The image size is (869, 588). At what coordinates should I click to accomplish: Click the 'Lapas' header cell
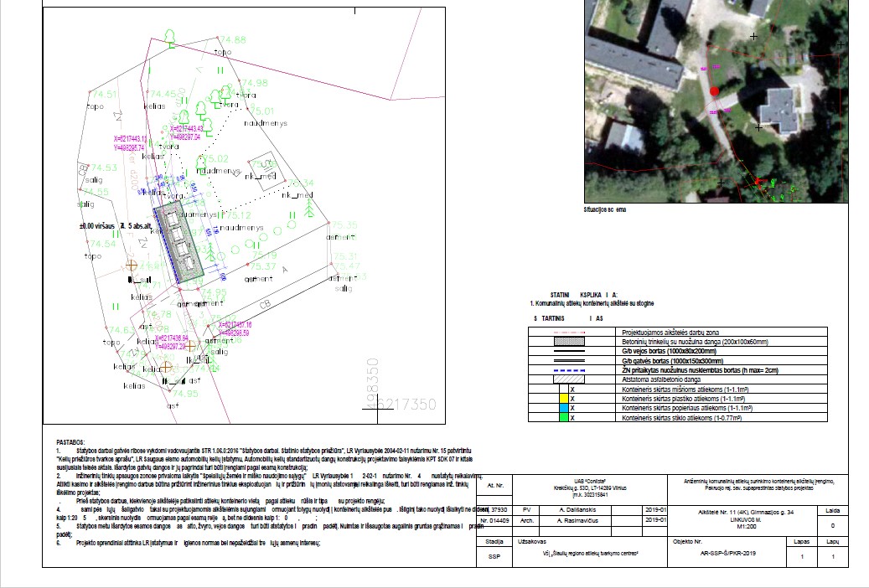[x=801, y=541]
